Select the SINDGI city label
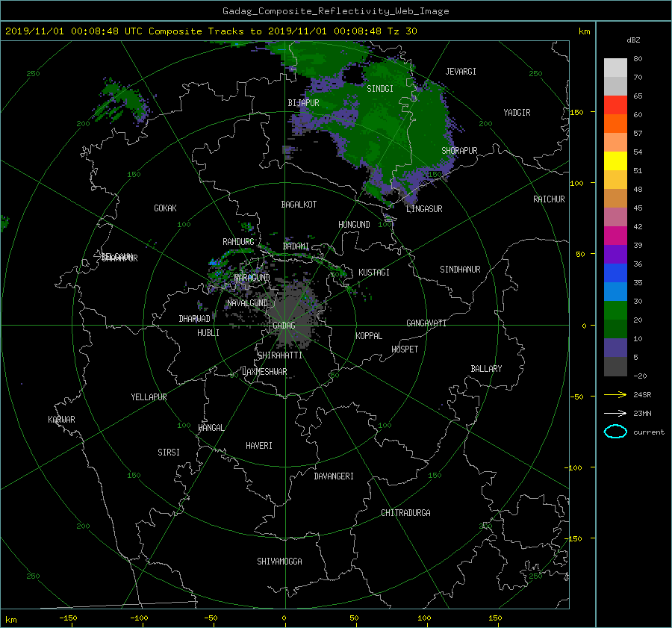 click(380, 89)
